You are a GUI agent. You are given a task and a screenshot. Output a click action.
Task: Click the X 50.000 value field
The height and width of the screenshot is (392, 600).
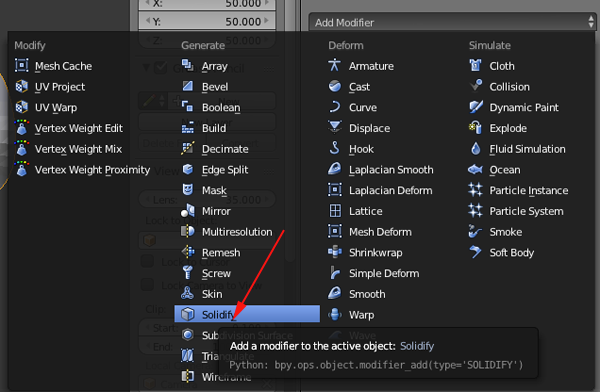(x=207, y=4)
